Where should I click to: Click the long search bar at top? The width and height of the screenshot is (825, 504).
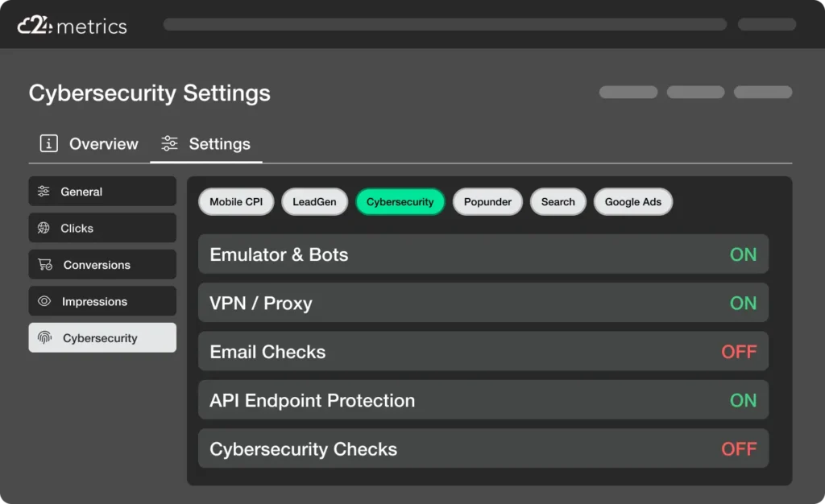click(x=445, y=24)
